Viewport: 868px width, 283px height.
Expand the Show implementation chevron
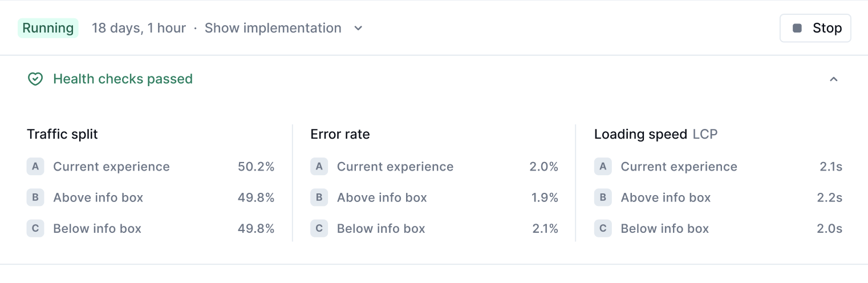pyautogui.click(x=358, y=28)
